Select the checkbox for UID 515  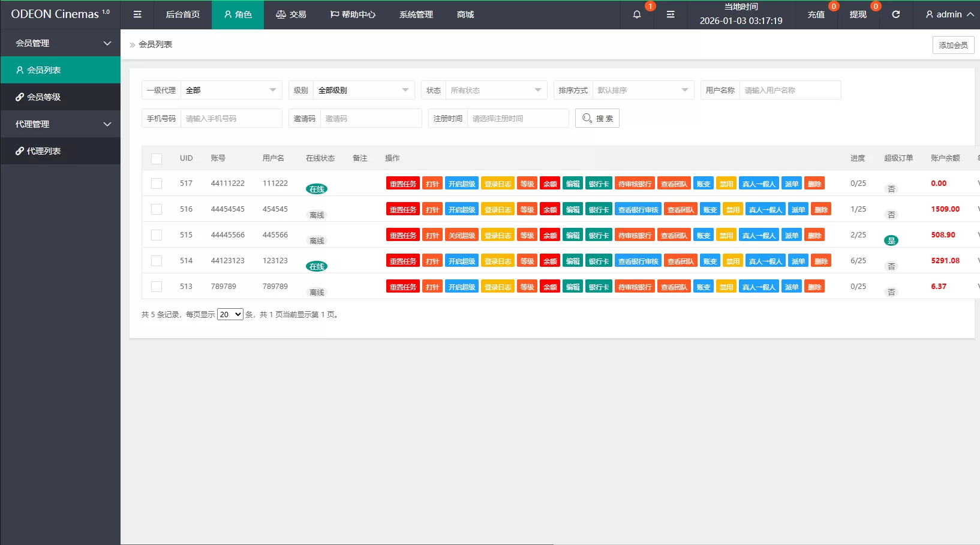point(157,235)
